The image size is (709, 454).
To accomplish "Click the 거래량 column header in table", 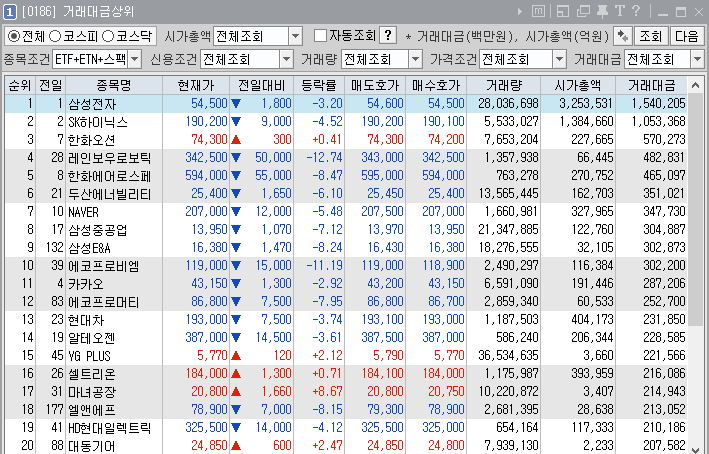I will 504,85.
